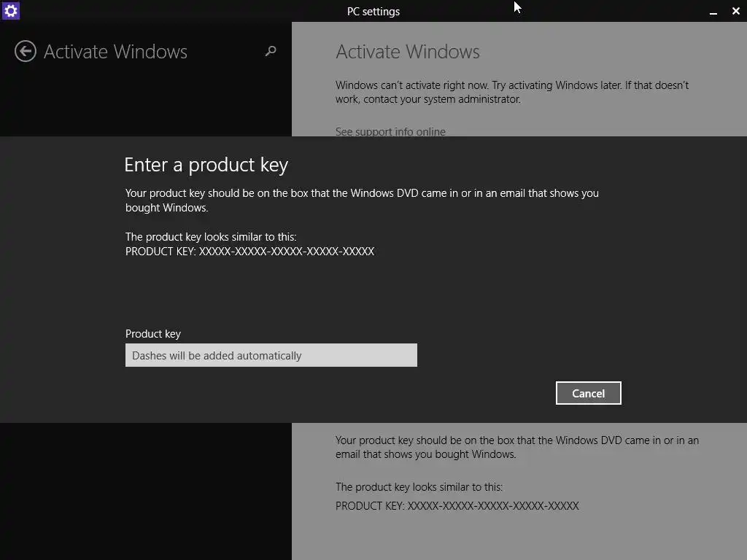Click the right pane 'Activate Windows' heading
The width and height of the screenshot is (747, 560).
pos(408,52)
